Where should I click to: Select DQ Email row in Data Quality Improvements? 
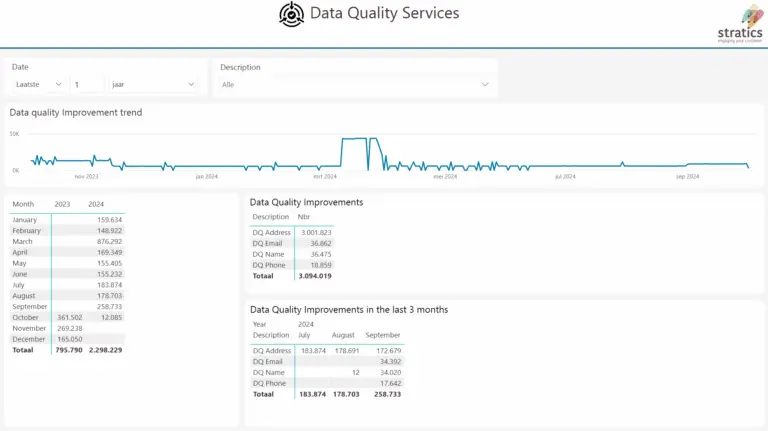click(x=268, y=243)
